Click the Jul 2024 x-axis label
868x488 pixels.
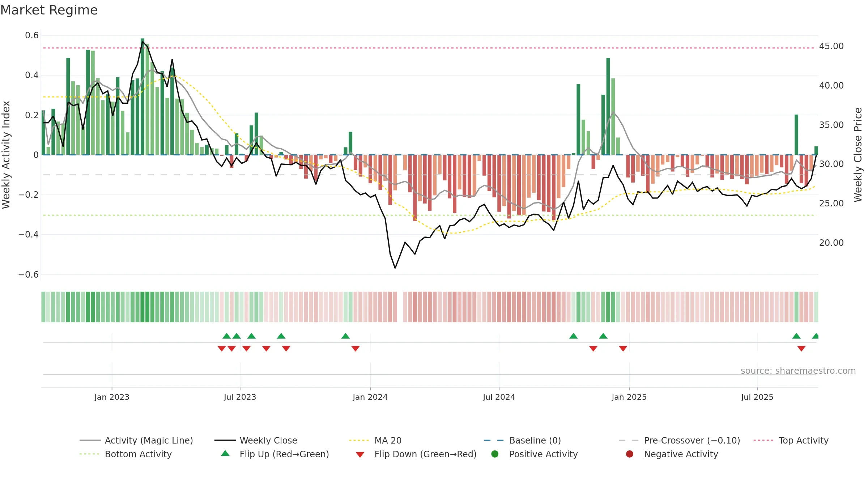pyautogui.click(x=499, y=397)
